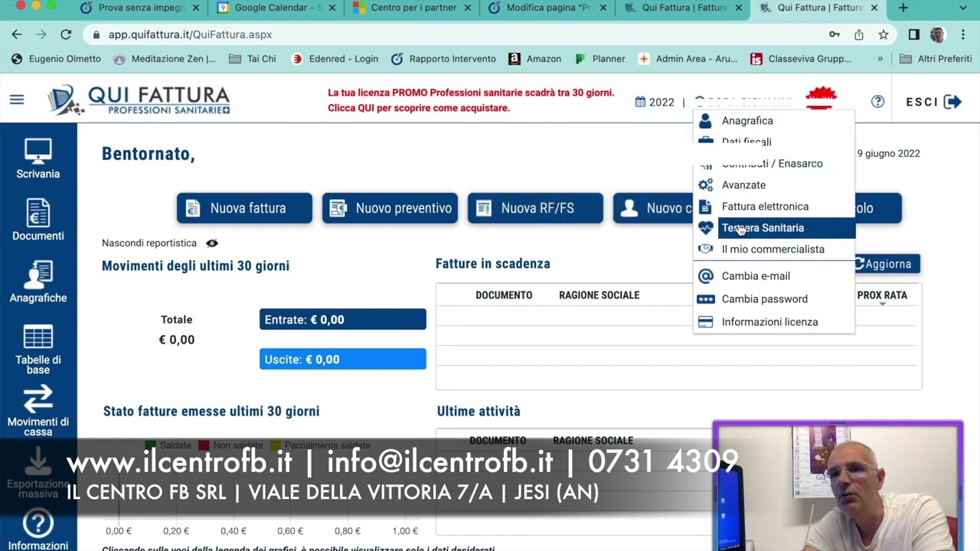The width and height of the screenshot is (980, 551).
Task: Reload the page with the refresh icon
Action: (x=66, y=34)
